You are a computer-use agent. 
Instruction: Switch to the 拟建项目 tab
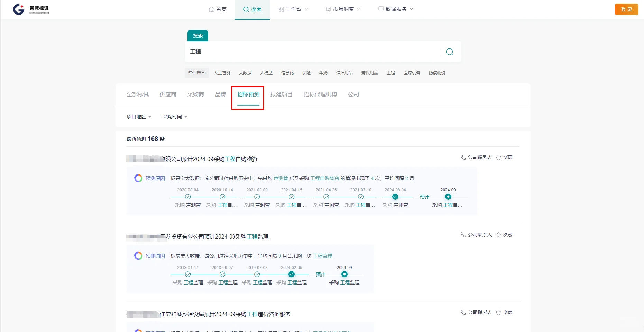[x=282, y=94]
